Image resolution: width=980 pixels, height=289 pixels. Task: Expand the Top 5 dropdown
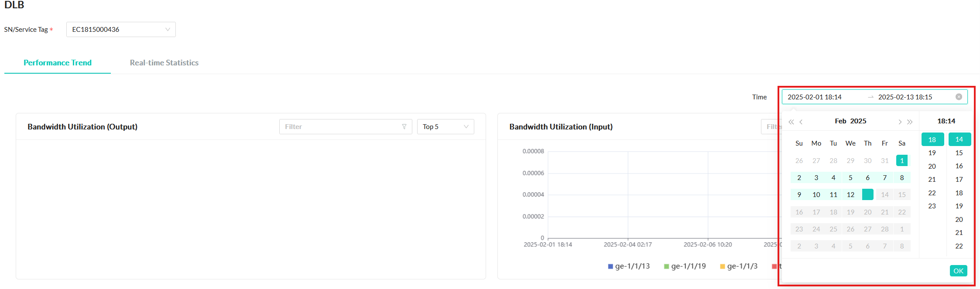click(445, 127)
